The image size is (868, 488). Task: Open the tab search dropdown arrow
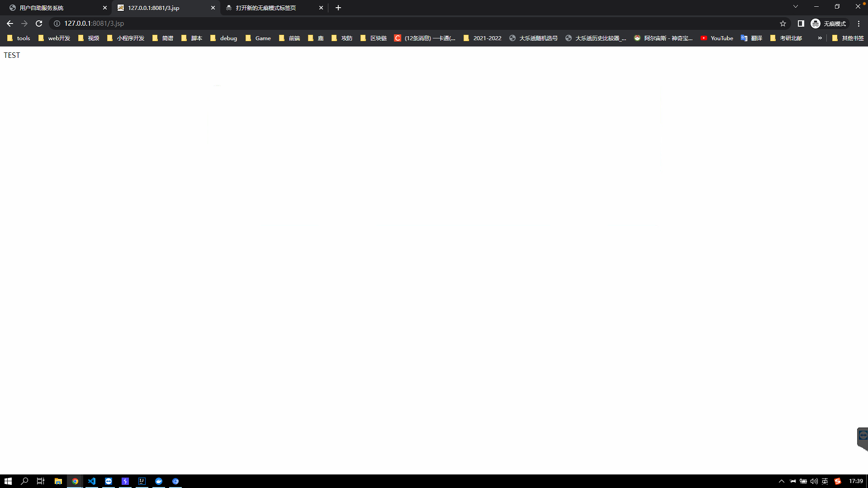coord(796,6)
